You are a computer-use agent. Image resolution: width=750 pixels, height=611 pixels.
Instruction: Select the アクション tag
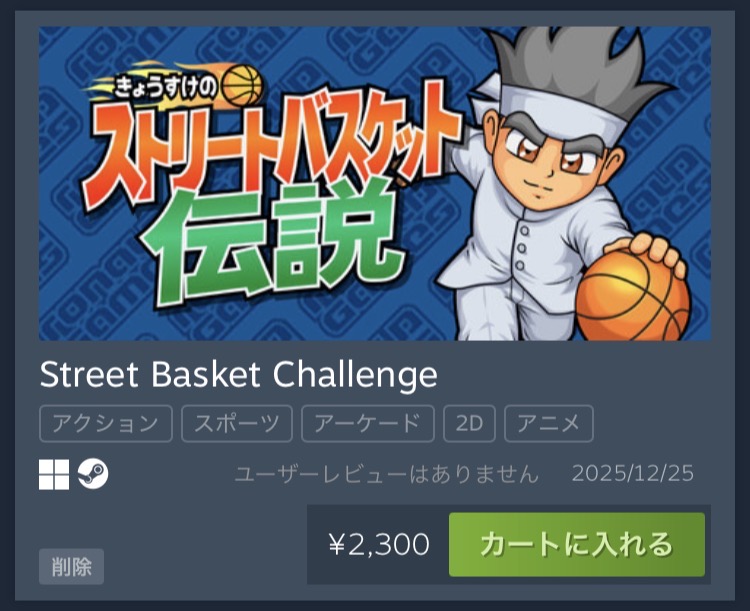click(106, 423)
